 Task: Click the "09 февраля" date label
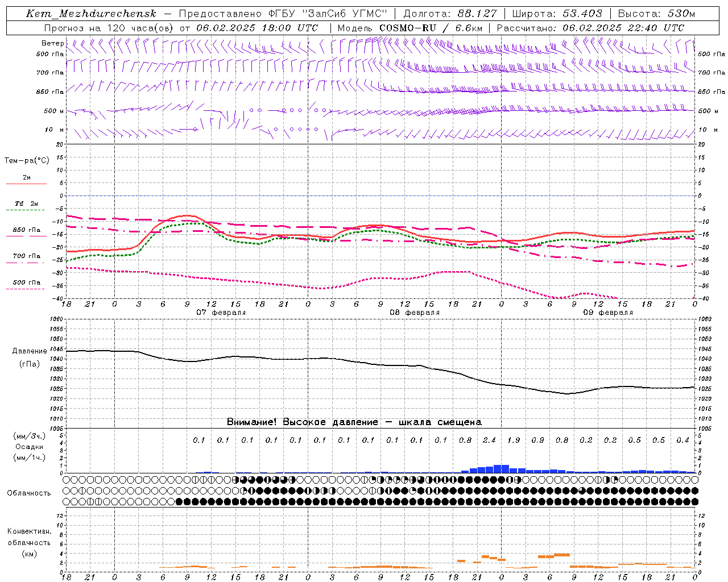coord(607,313)
